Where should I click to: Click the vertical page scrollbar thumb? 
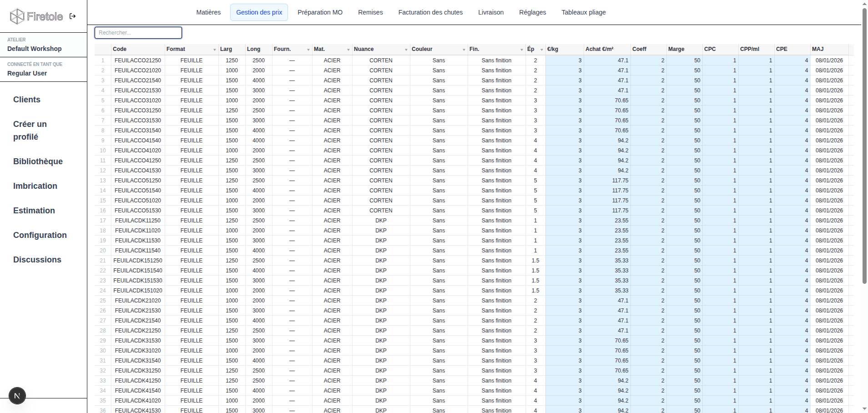[x=864, y=146]
